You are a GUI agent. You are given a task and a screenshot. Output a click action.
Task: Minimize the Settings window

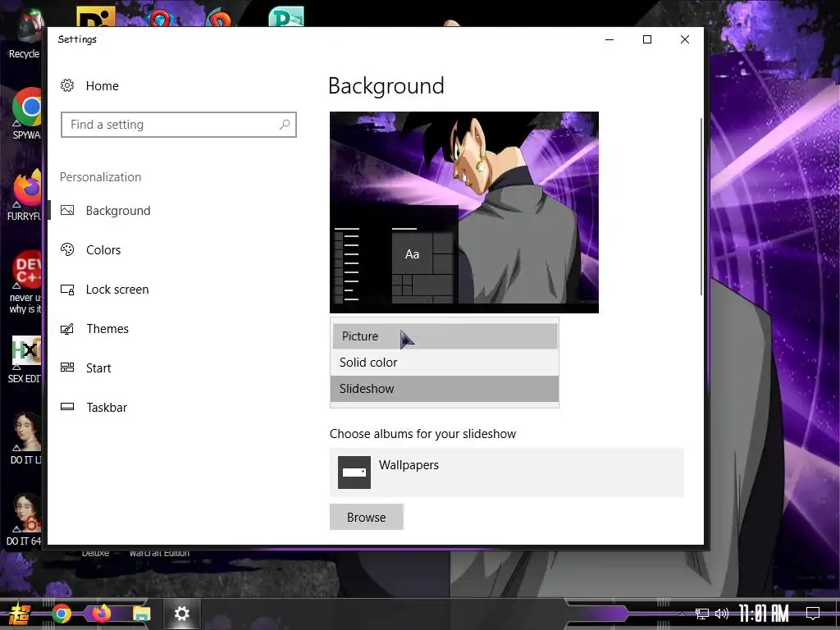(609, 39)
